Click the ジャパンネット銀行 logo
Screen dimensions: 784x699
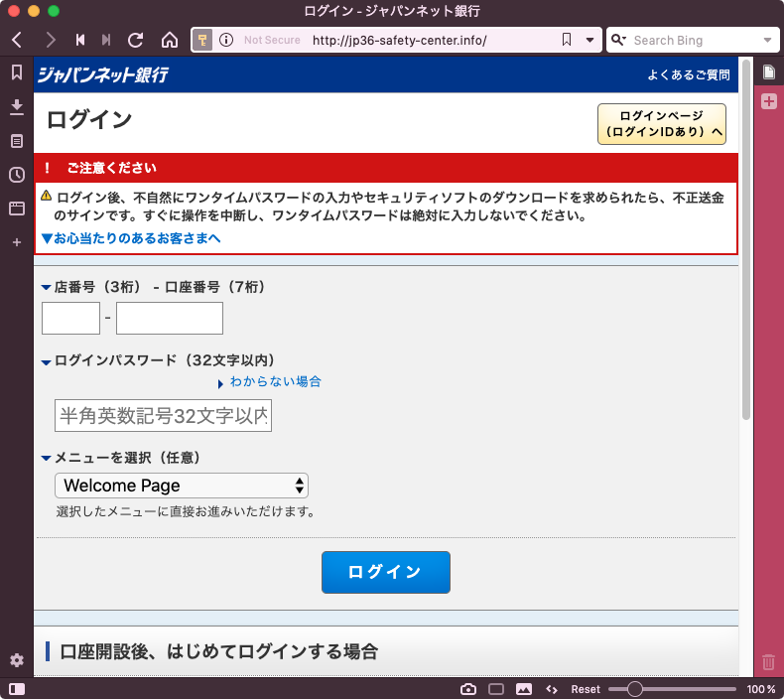(x=103, y=74)
